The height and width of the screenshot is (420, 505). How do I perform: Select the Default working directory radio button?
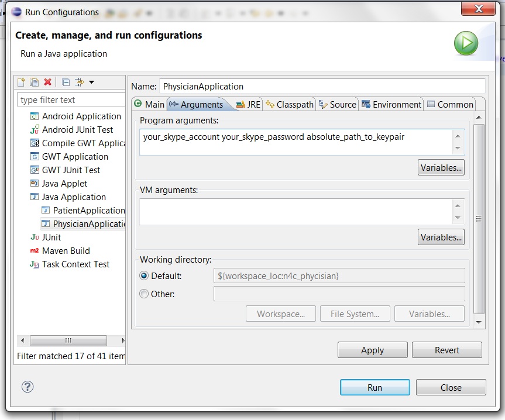[x=144, y=276]
